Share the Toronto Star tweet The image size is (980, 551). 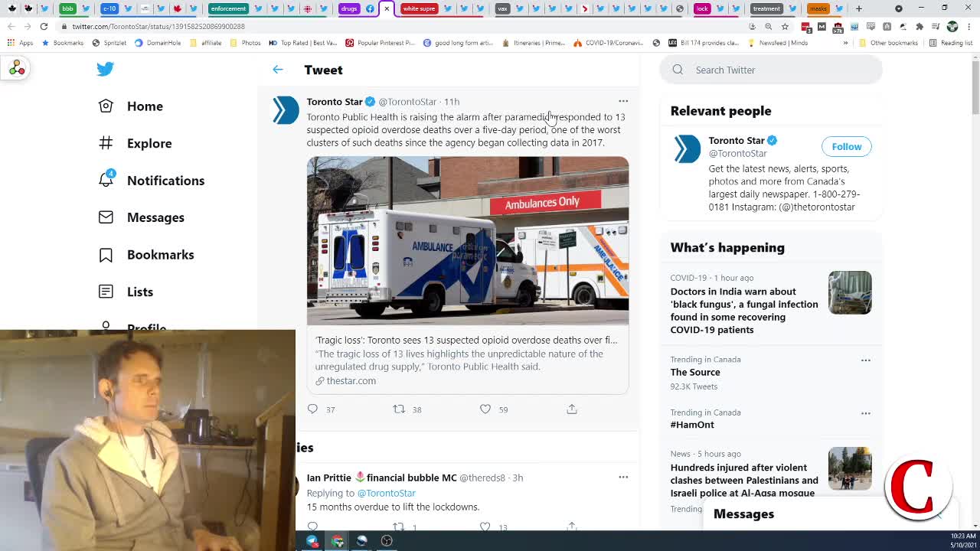pos(572,409)
